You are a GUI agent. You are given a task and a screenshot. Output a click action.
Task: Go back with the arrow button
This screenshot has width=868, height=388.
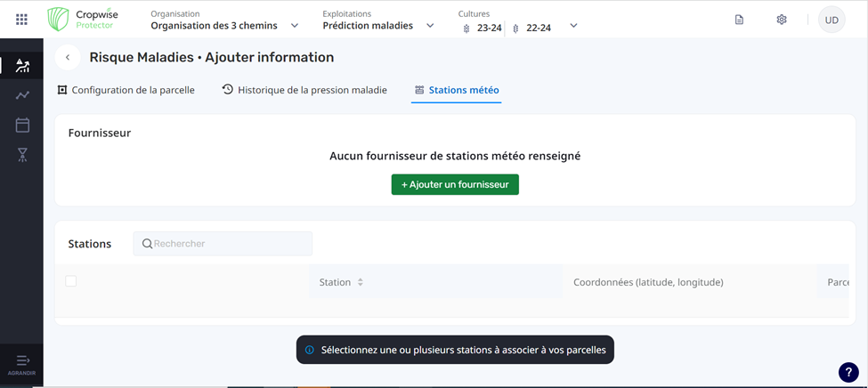tap(68, 58)
